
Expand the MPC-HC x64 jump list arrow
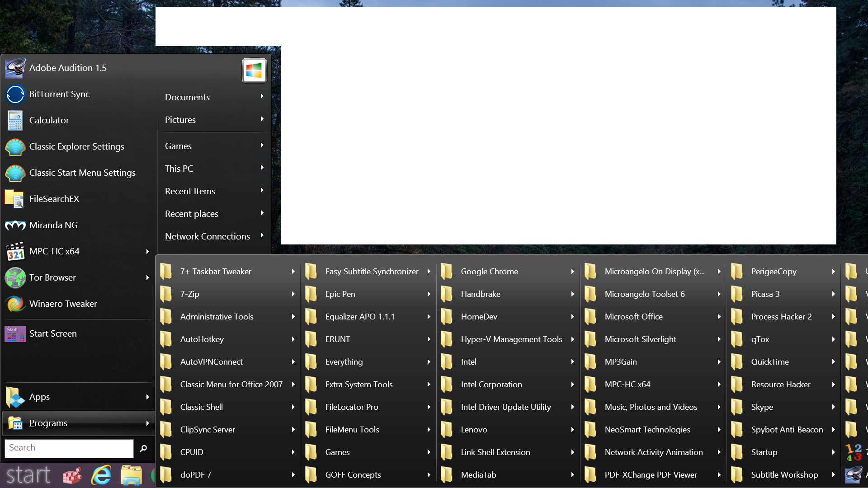tap(147, 252)
